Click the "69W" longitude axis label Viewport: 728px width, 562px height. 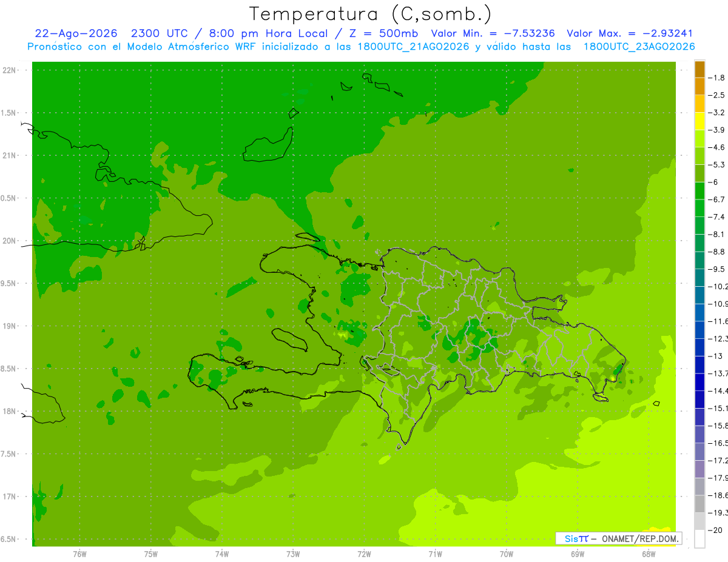pyautogui.click(x=577, y=554)
